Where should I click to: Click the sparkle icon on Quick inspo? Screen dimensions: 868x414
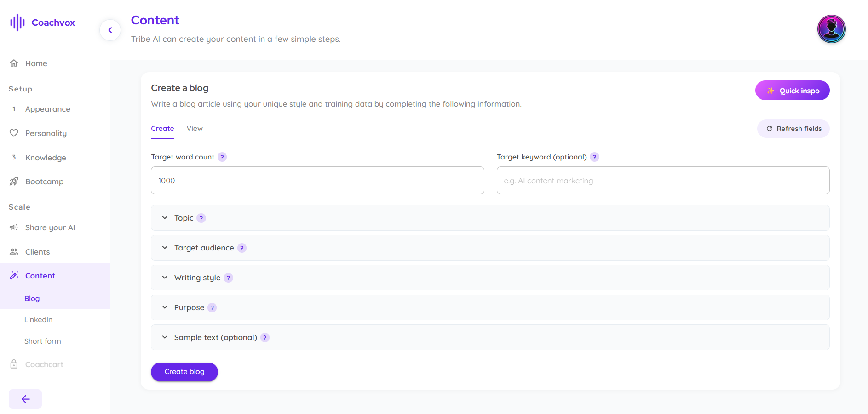[x=770, y=91]
